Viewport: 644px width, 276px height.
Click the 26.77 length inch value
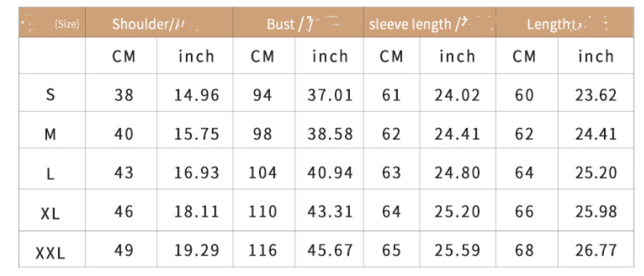596,250
